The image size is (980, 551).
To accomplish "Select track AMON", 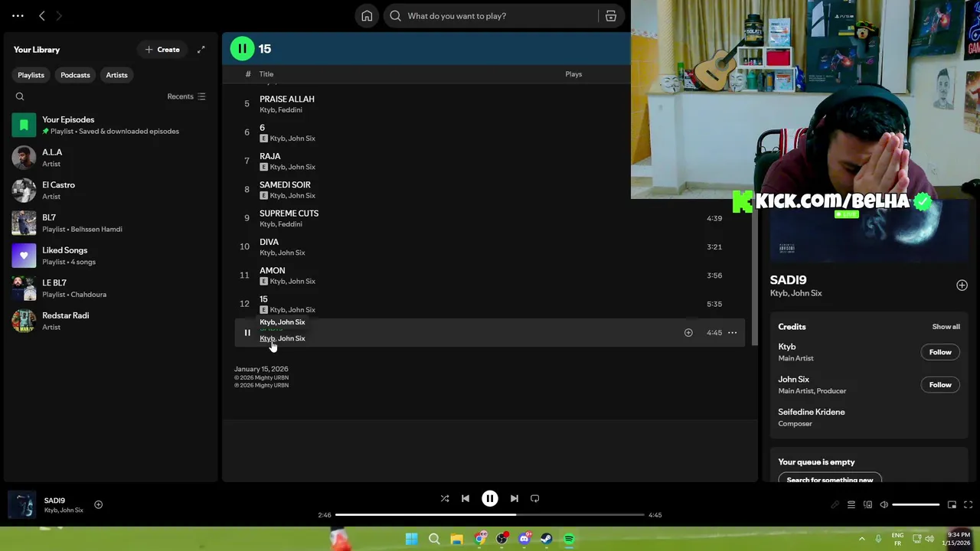I will click(x=272, y=271).
